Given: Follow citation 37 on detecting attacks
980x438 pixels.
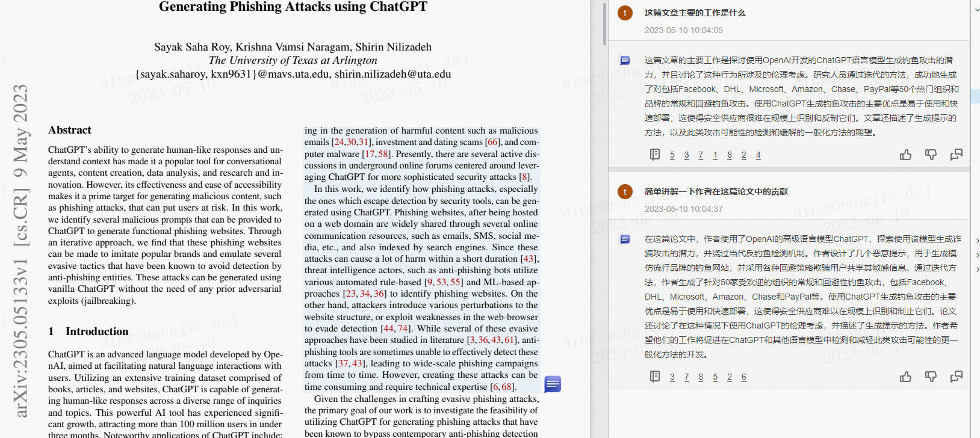Looking at the screenshot, I should pos(343,363).
